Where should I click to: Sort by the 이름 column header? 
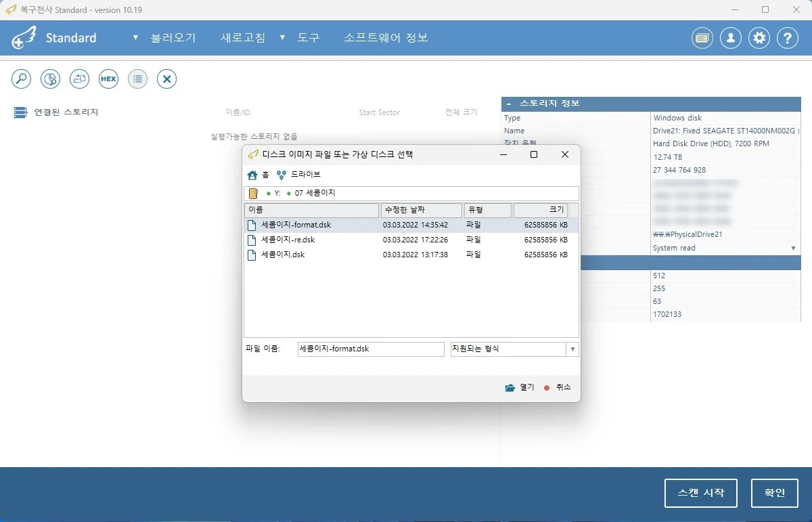coord(312,210)
